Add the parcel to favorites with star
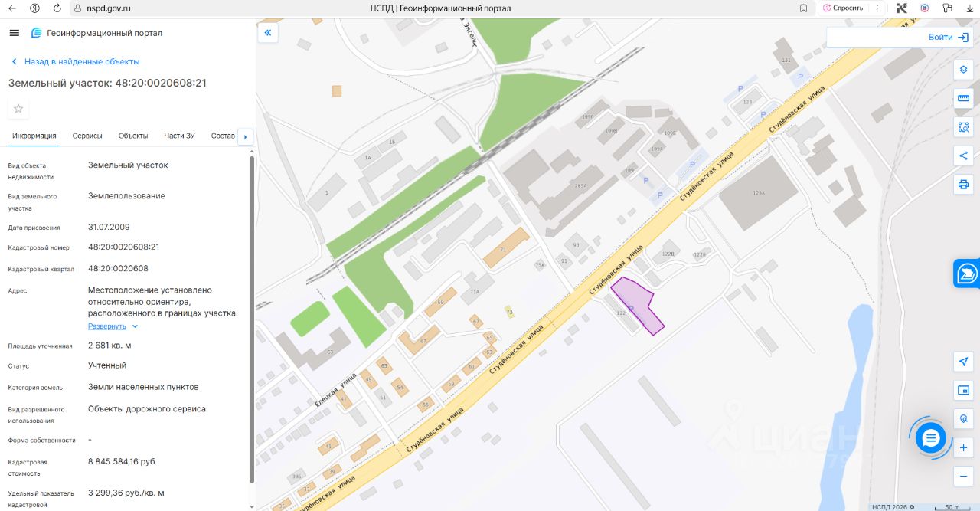The width and height of the screenshot is (980, 511). tap(18, 109)
